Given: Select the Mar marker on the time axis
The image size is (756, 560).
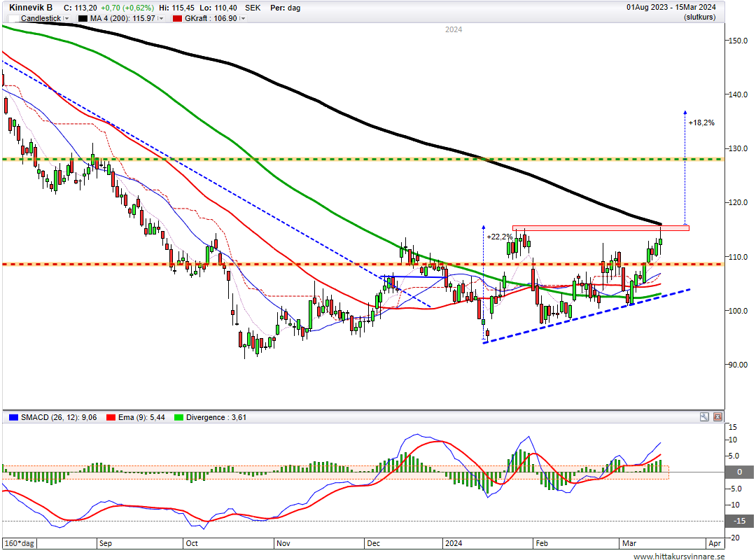Looking at the screenshot, I should (x=629, y=543).
